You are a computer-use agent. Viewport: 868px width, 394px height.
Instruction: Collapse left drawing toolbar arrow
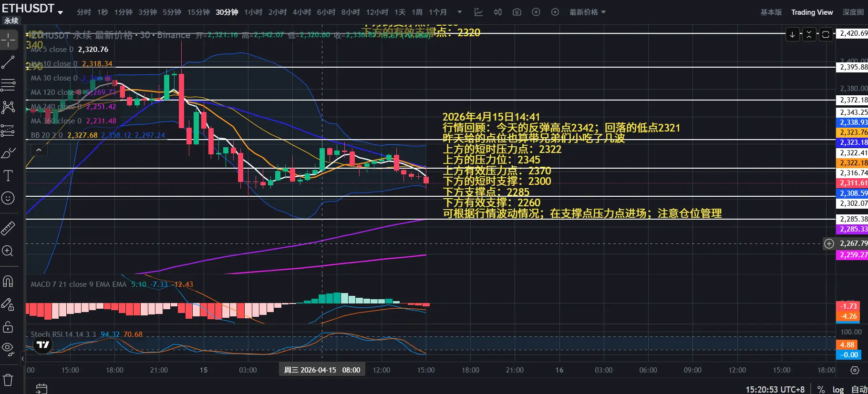pyautogui.click(x=22, y=358)
